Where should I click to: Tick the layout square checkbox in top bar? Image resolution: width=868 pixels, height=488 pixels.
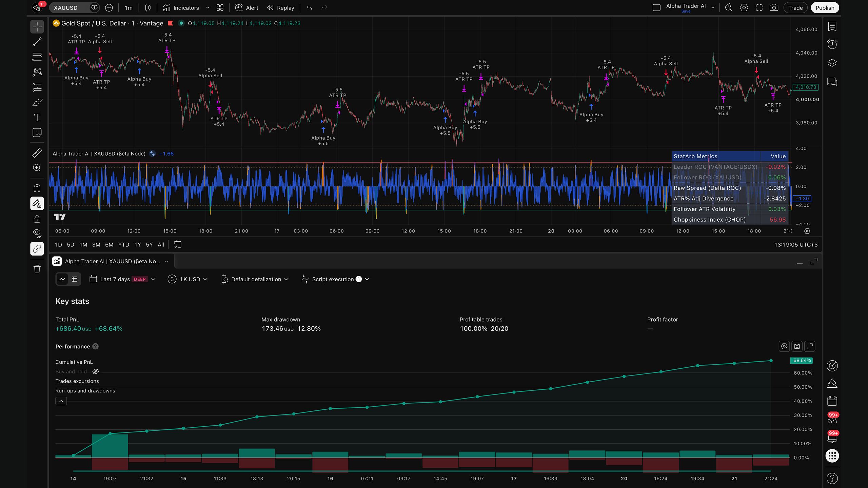coord(656,8)
